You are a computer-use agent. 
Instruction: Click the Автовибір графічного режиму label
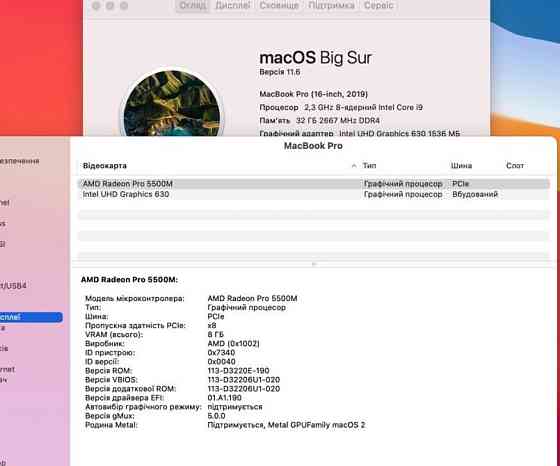click(x=143, y=407)
